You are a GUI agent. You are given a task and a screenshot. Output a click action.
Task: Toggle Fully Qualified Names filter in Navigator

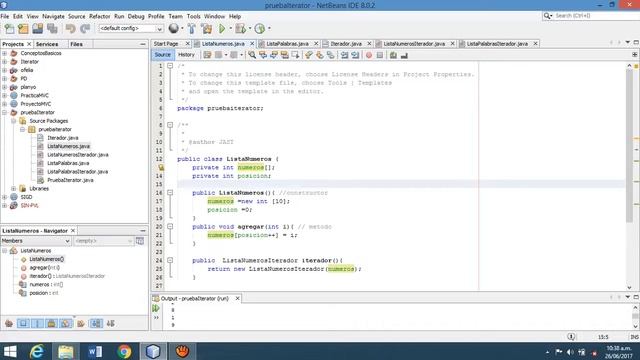click(x=81, y=324)
